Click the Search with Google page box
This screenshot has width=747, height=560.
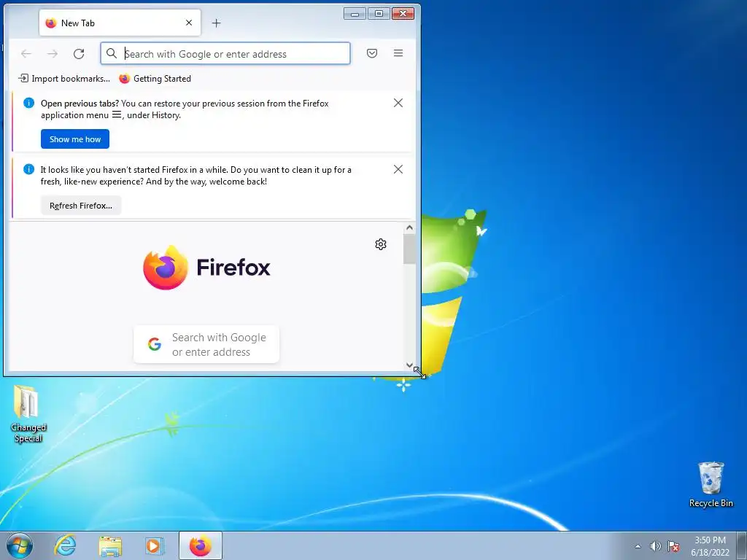(x=206, y=344)
